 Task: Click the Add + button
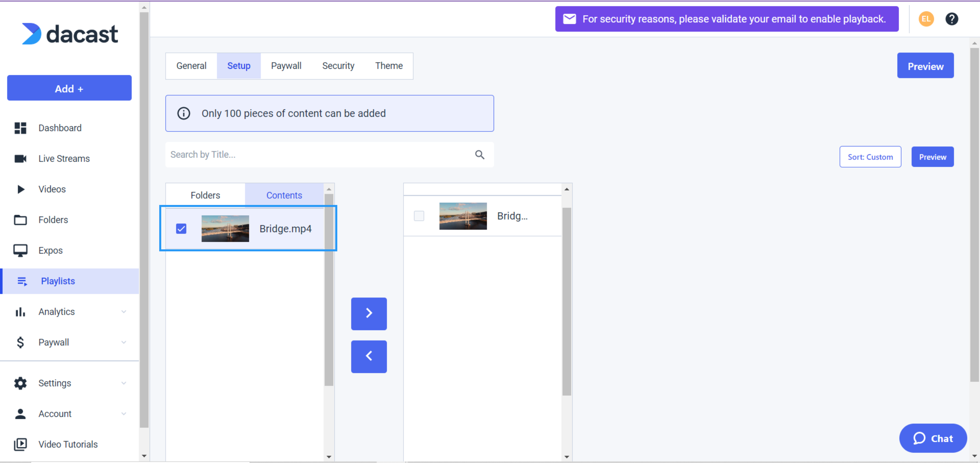pos(69,88)
